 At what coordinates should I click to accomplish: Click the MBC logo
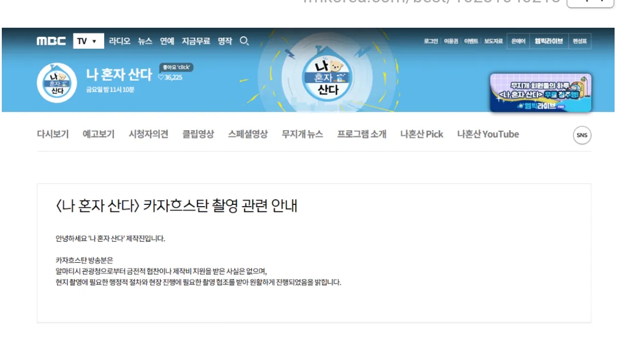coord(51,41)
